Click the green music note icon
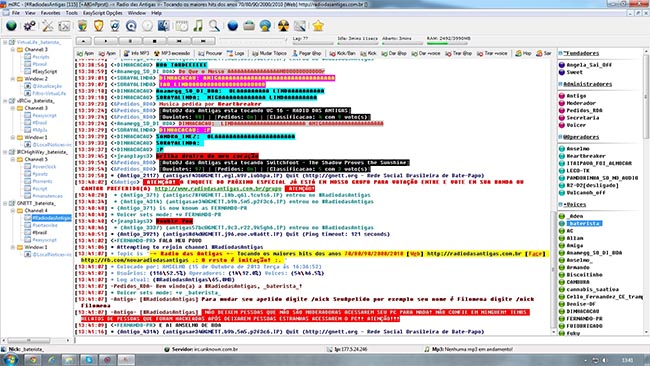This screenshot has width=650, height=366. coord(198,26)
